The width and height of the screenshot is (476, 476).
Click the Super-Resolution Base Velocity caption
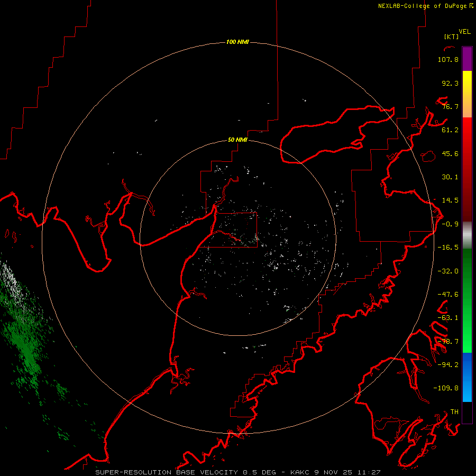coord(237,472)
